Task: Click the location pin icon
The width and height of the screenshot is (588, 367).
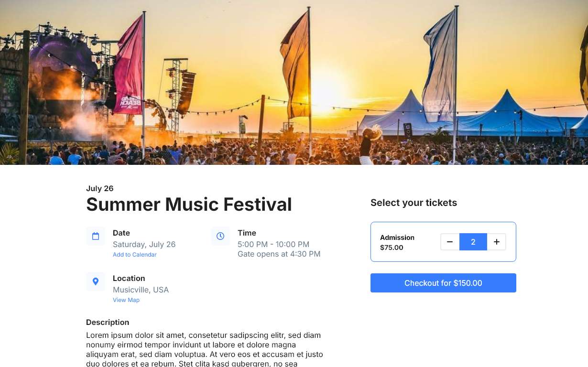Action: 96,281
